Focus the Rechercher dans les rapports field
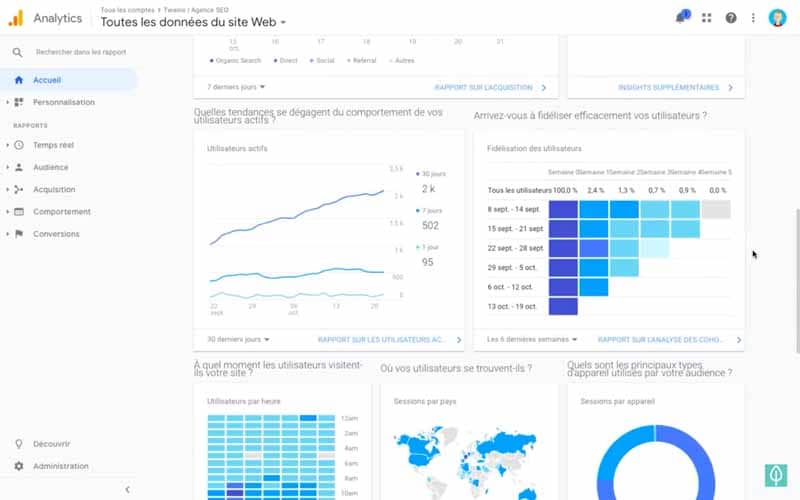The height and width of the screenshot is (500, 800). 81,52
